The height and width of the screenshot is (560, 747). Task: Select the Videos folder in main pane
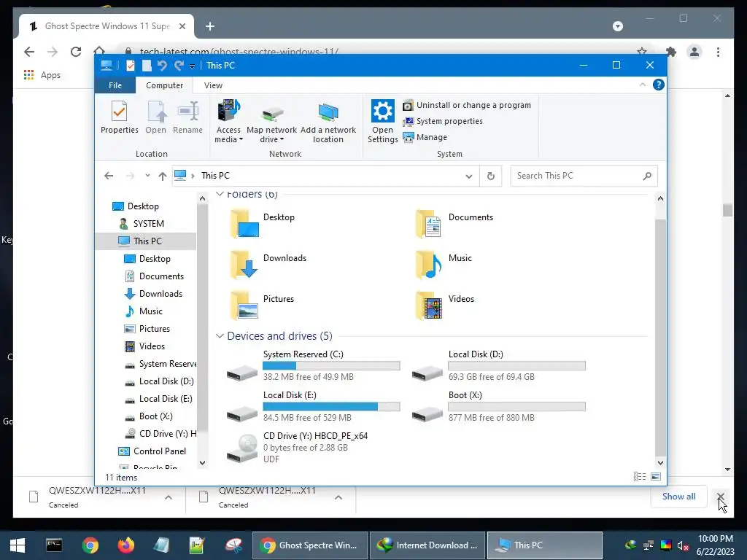(x=444, y=306)
